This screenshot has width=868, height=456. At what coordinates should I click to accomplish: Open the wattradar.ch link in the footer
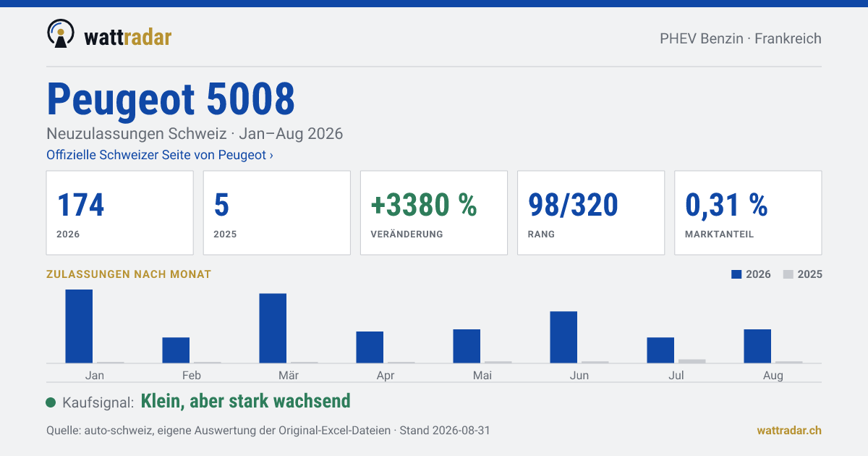click(x=789, y=430)
